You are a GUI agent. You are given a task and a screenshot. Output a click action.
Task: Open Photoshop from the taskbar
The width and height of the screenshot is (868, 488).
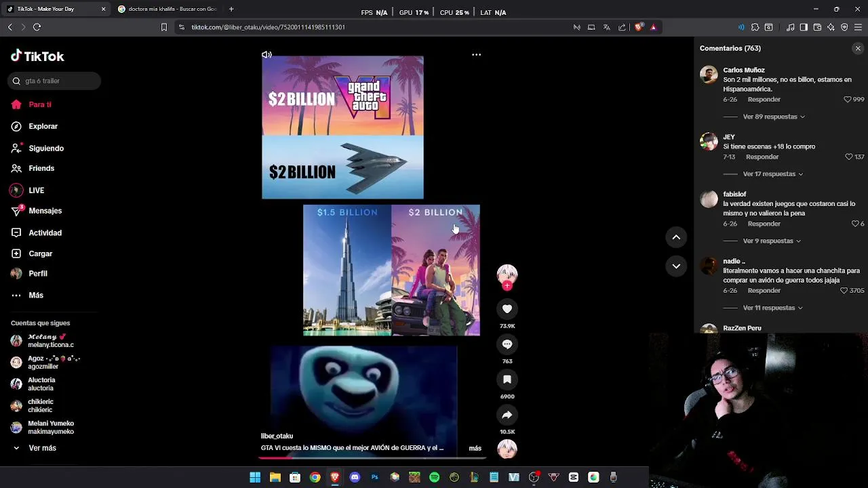pyautogui.click(x=374, y=478)
